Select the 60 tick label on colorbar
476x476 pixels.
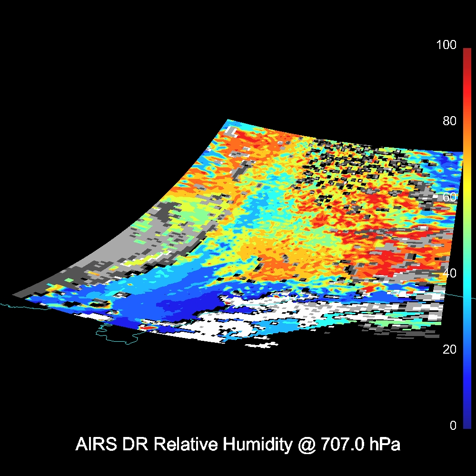coord(449,197)
